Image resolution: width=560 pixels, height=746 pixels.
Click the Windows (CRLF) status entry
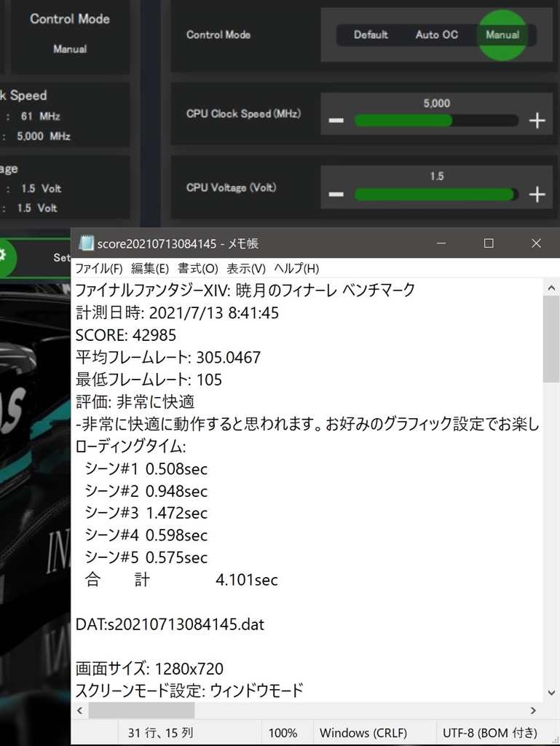click(x=363, y=733)
